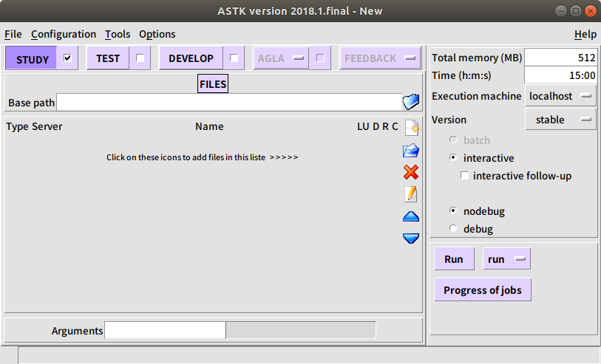Click the new file icon beside the list
601x364 pixels.
click(412, 128)
